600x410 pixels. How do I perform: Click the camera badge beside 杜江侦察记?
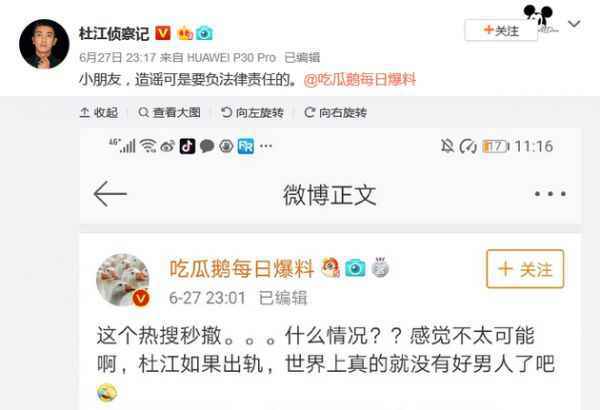[x=204, y=33]
